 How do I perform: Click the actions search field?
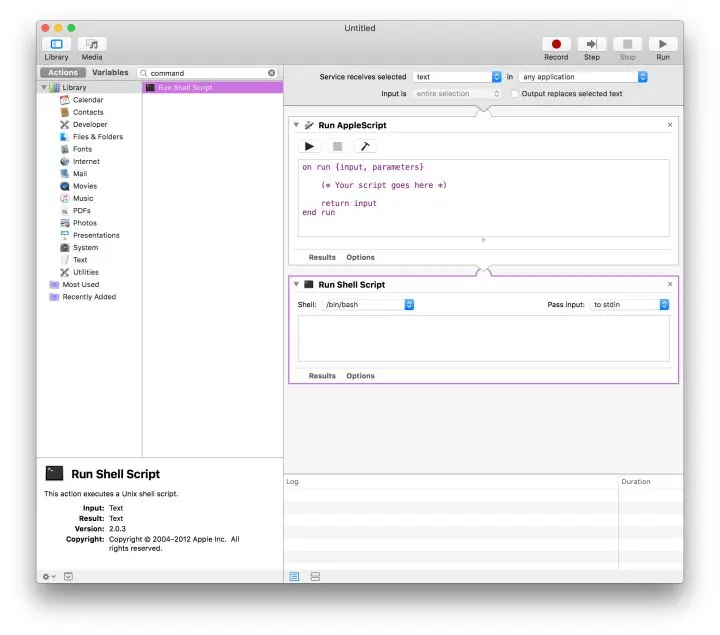(x=207, y=73)
